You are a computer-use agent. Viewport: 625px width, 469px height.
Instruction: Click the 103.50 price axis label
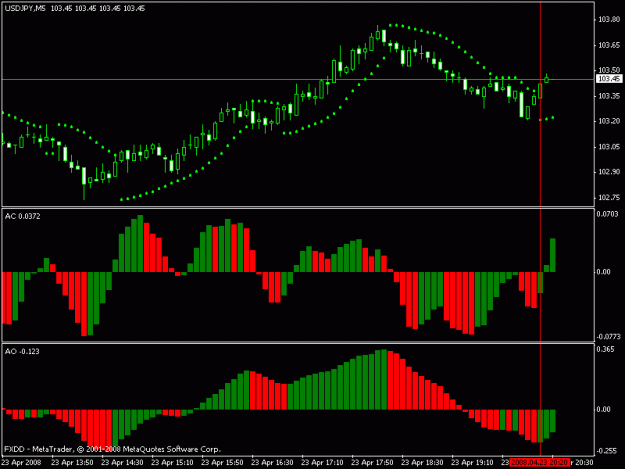click(609, 70)
